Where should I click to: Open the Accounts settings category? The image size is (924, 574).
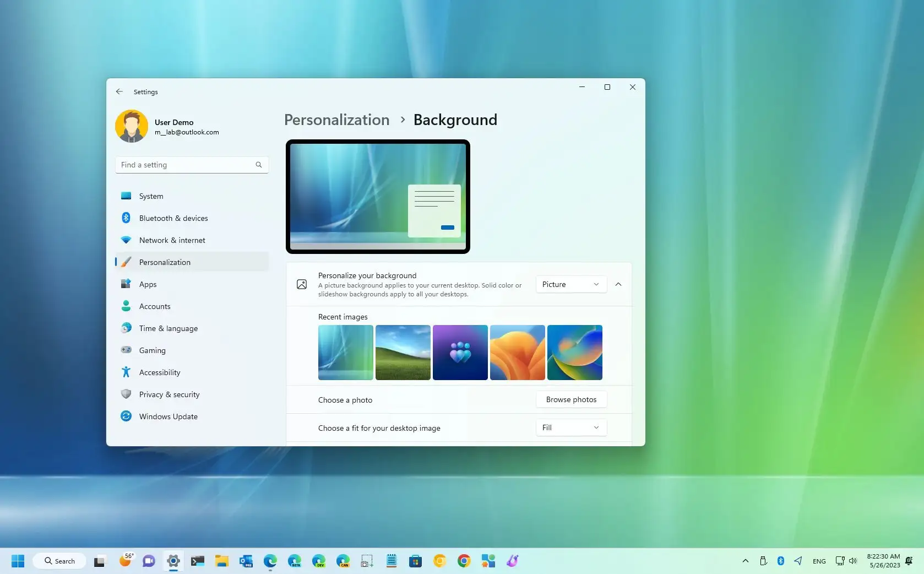click(192, 306)
